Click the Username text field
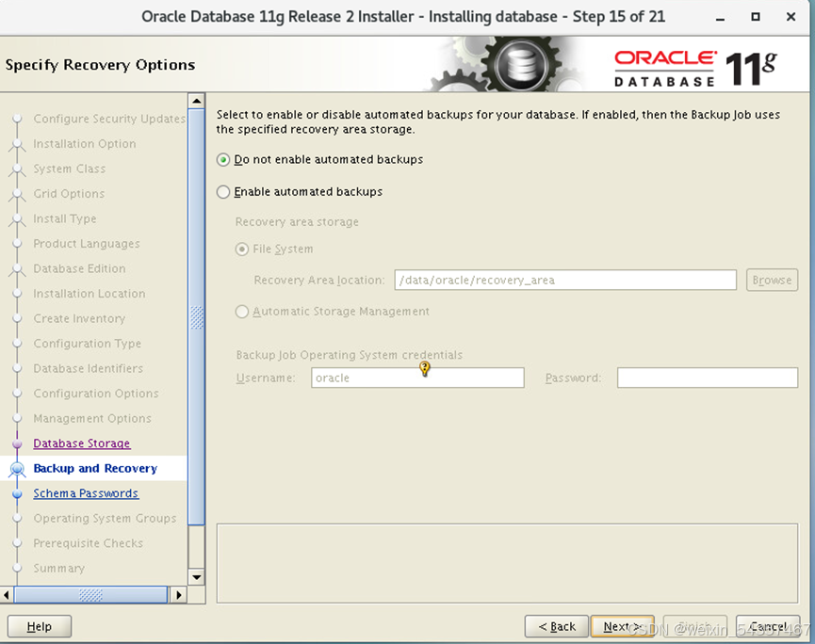 [417, 378]
